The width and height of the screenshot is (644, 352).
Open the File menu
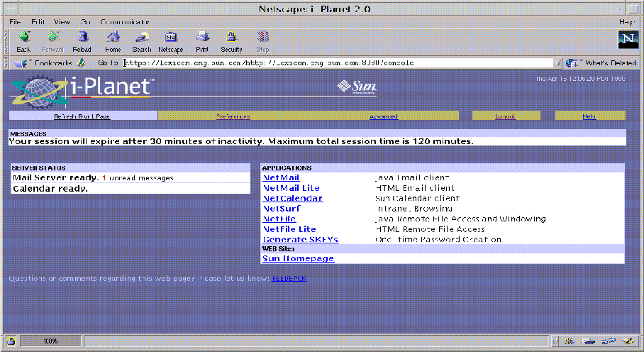click(15, 22)
